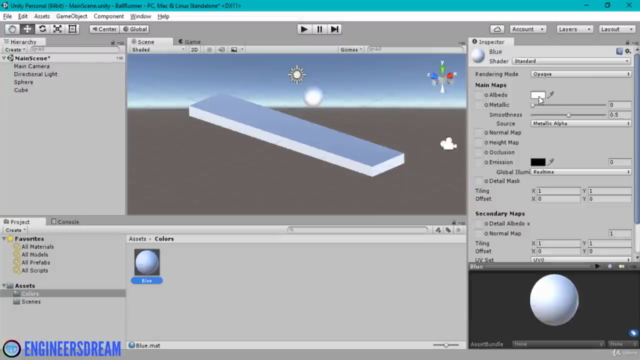This screenshot has height=360, width=640.
Task: Select the camera gizmo in scene
Action: click(448, 144)
